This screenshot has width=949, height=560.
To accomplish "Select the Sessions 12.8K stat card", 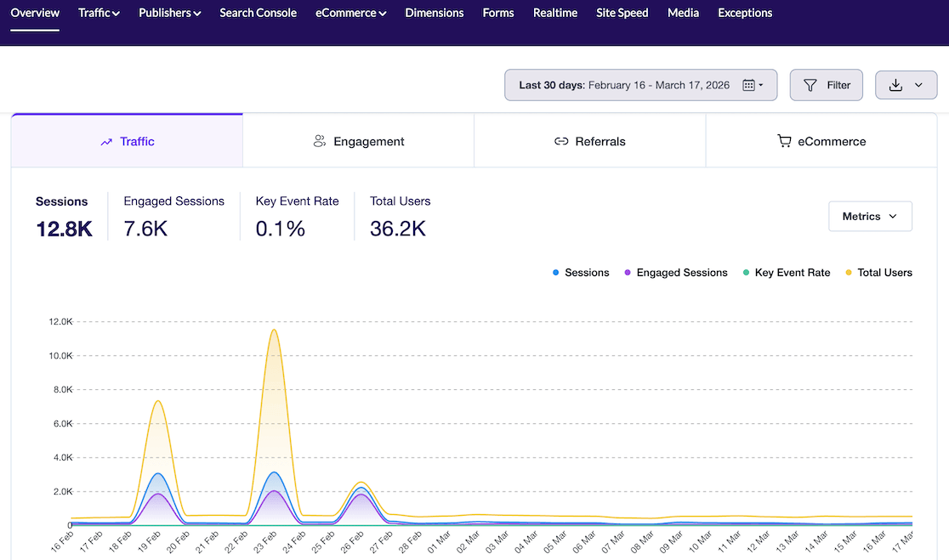I will pos(62,215).
